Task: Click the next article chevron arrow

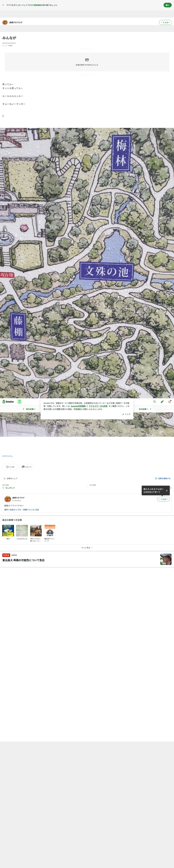Action: (171, 488)
